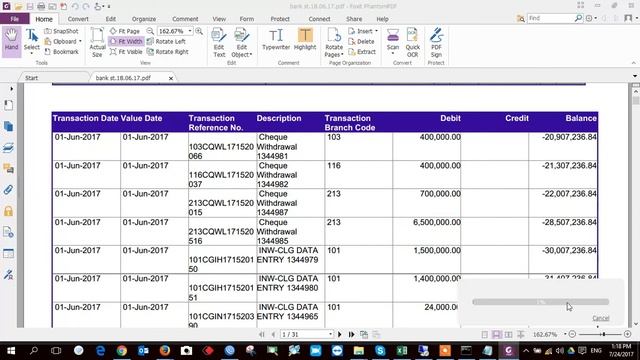Click the progress bar in the dialog
640x360 pixels.
click(540, 302)
